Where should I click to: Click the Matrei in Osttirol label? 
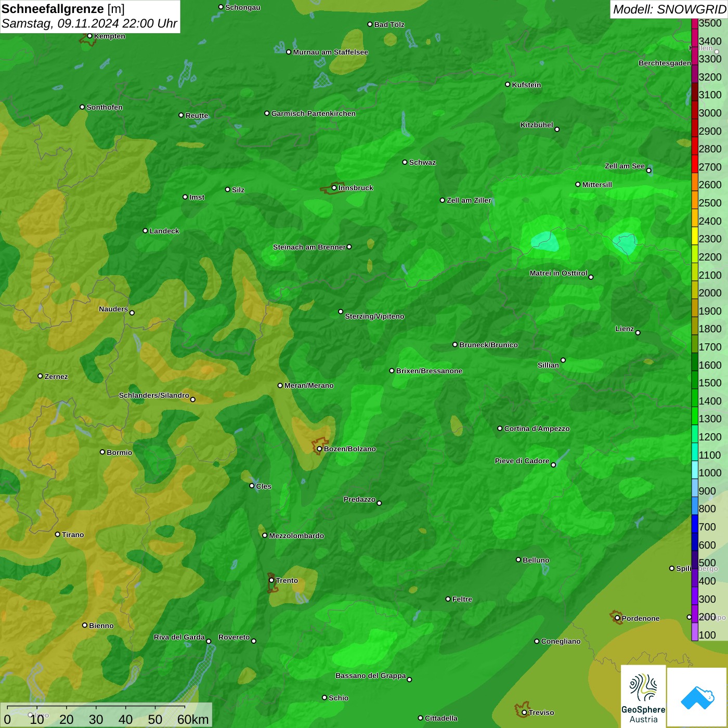558,273
